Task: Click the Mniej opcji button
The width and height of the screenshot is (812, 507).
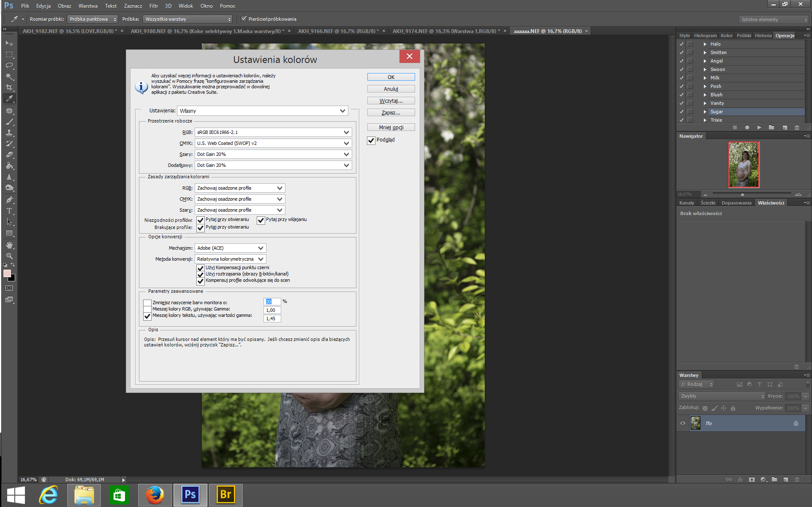Action: tap(391, 128)
